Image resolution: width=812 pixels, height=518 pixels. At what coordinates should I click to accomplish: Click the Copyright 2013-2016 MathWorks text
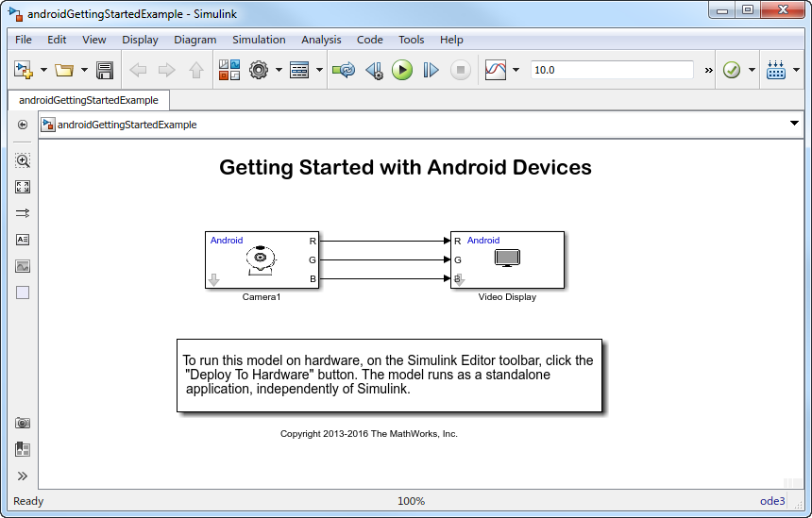pyautogui.click(x=369, y=434)
